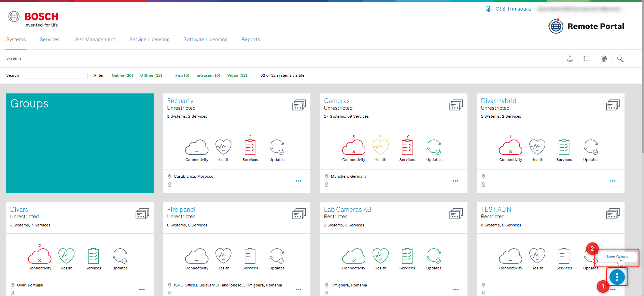Go to the Service Licensing tab
The height and width of the screenshot is (296, 644).
(x=149, y=40)
